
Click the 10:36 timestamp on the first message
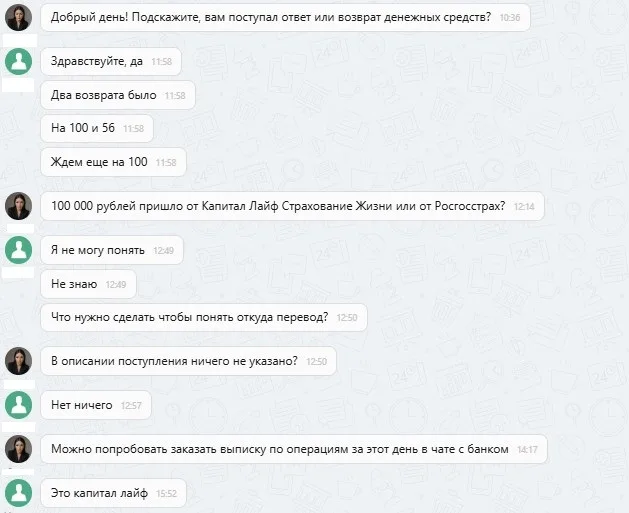(510, 18)
